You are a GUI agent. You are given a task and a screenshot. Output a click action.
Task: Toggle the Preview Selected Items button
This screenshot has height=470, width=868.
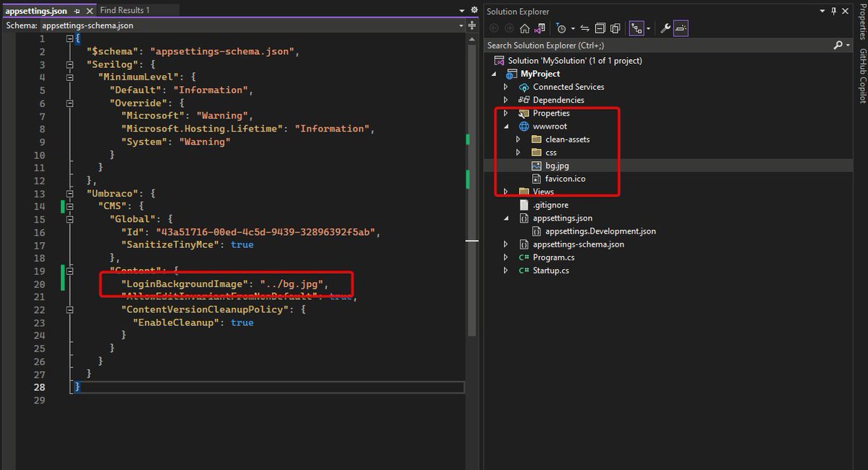pos(681,28)
